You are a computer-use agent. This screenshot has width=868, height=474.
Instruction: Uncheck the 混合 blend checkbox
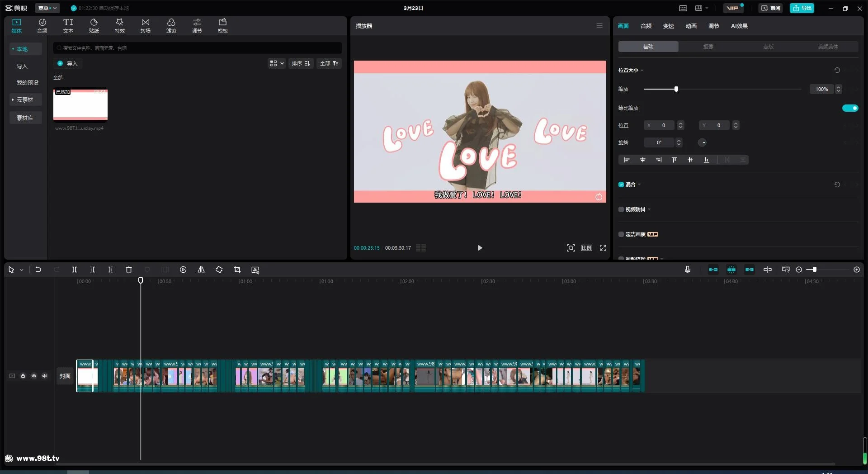pos(621,185)
